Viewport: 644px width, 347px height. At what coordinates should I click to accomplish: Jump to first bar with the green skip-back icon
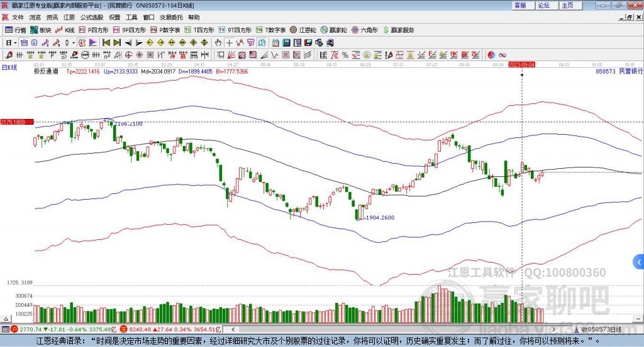(x=106, y=43)
